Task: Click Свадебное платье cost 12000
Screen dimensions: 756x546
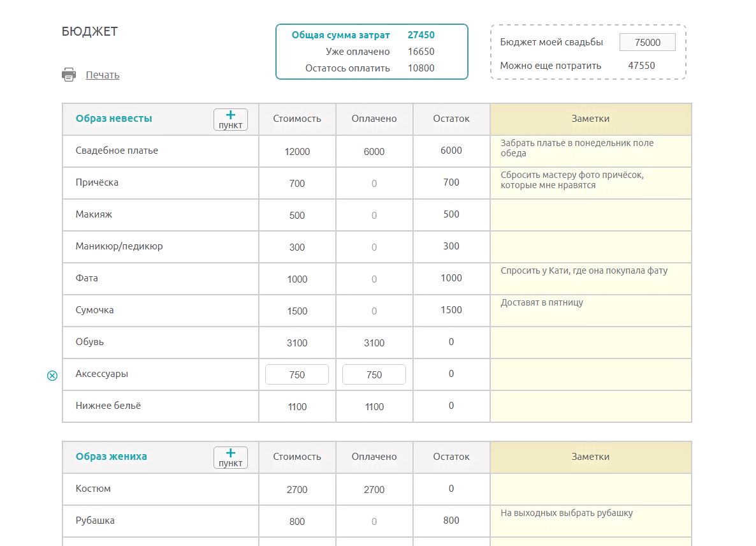Action: click(297, 151)
